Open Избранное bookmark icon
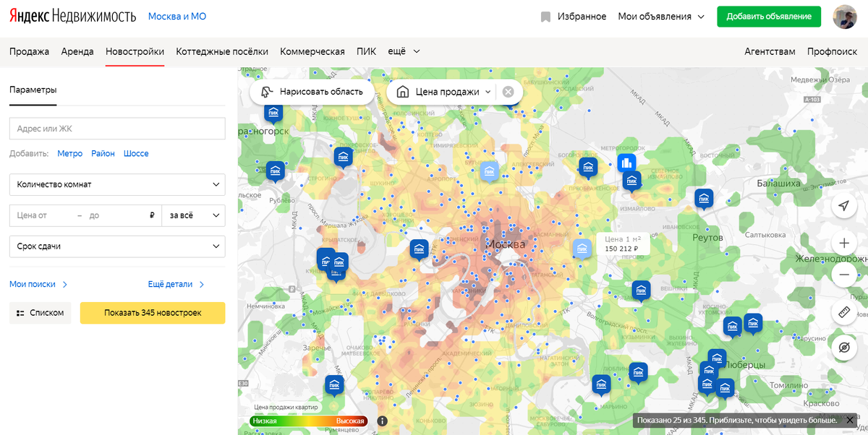 (545, 17)
